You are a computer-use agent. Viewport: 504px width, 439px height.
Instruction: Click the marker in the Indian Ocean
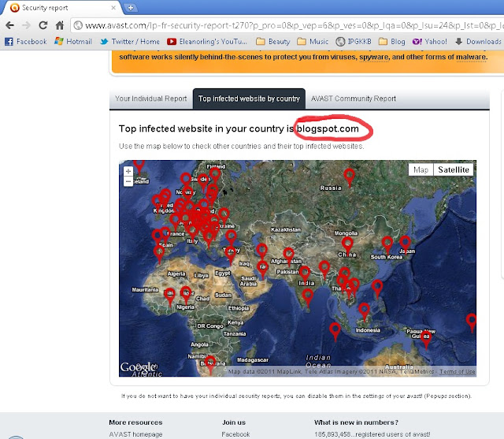(335, 330)
